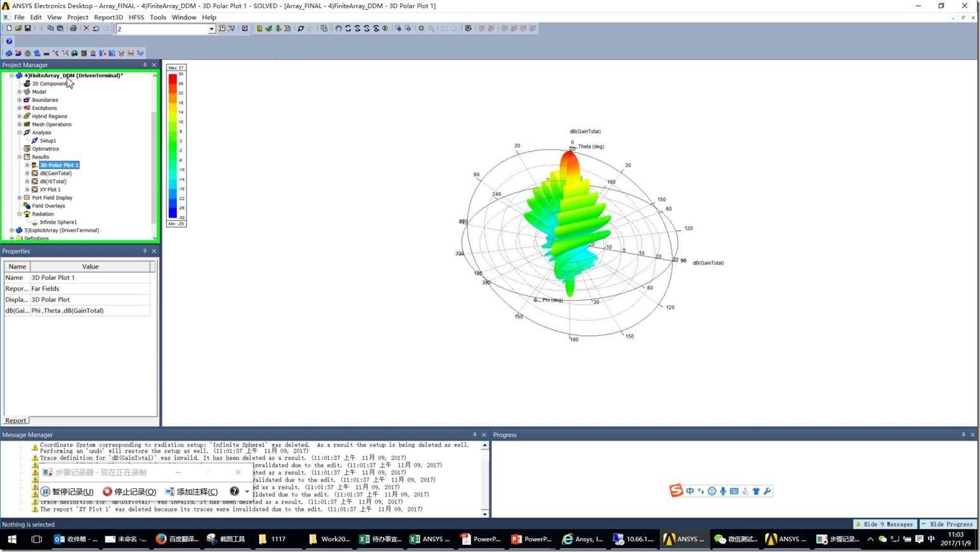The height and width of the screenshot is (552, 980).
Task: Expand the Boundaries tree node
Action: (x=19, y=100)
